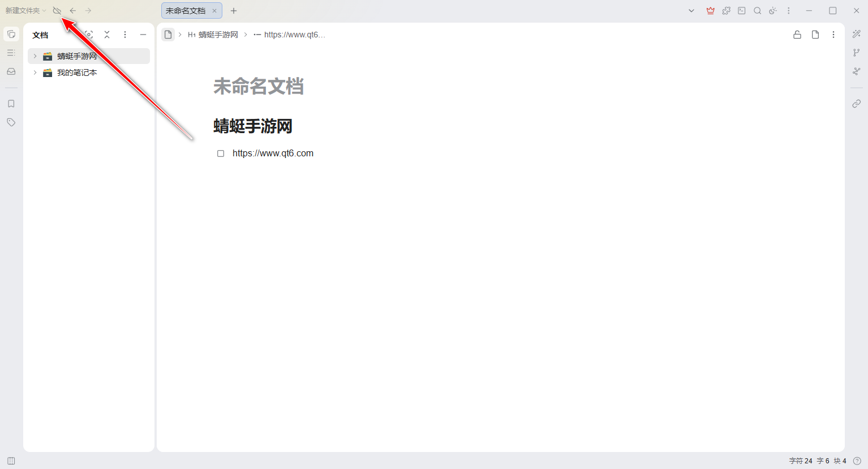
Task: Jump to H1 蜻蜓手游网 breadcrumb
Action: pos(213,35)
